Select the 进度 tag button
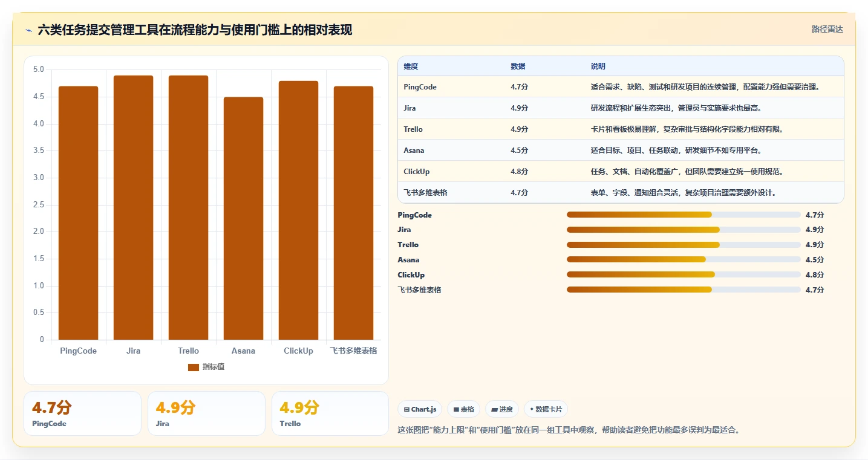Screen dimensions: 868x460 pos(502,409)
